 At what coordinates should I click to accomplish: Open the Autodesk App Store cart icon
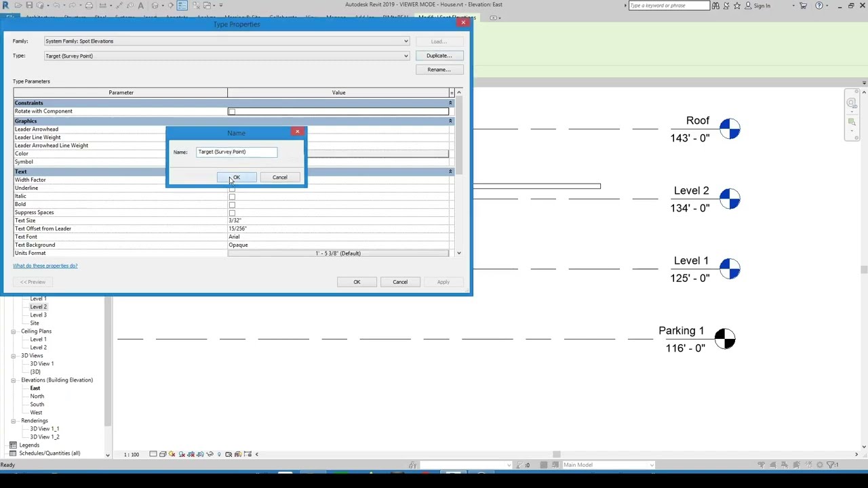click(x=804, y=5)
